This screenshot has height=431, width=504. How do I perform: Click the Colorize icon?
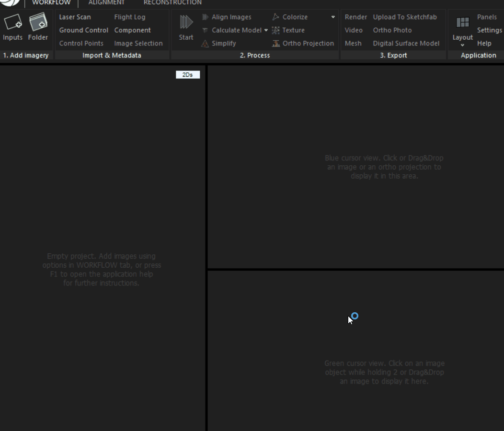[x=275, y=17]
